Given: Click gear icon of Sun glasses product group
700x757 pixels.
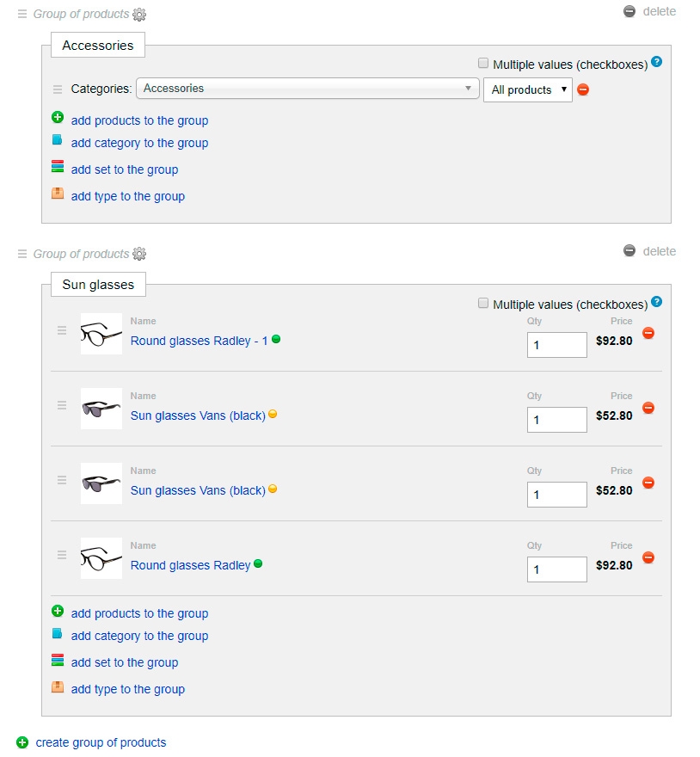Looking at the screenshot, I should coord(140,254).
